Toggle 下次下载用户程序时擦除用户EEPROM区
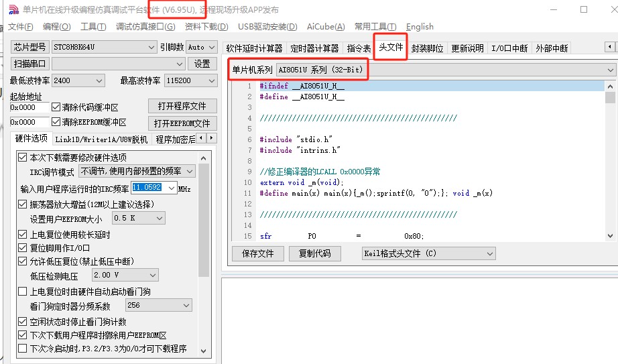 [x=23, y=335]
